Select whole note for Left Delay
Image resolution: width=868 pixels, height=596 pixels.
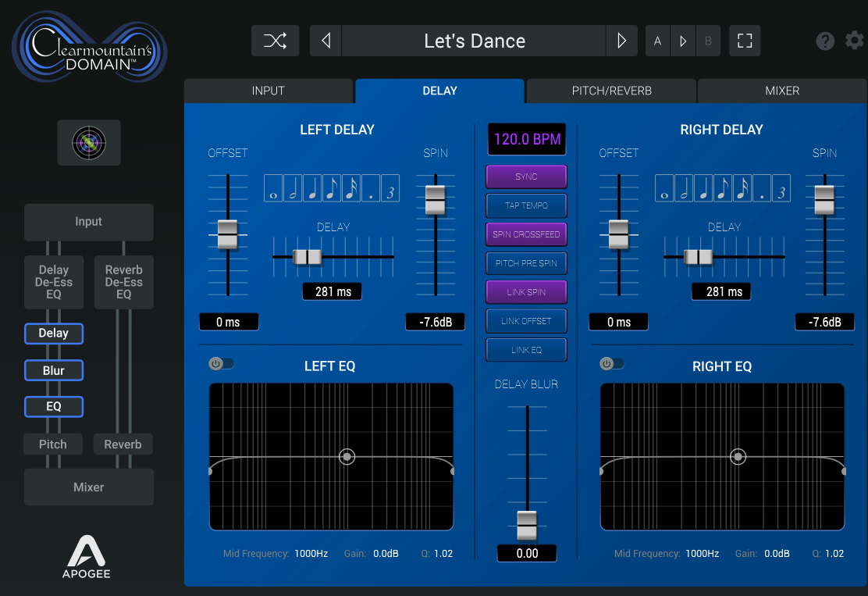click(273, 187)
